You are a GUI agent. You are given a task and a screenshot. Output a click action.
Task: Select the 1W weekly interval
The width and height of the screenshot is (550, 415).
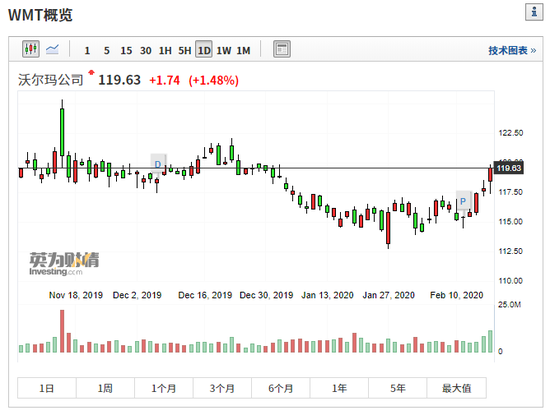pos(223,51)
